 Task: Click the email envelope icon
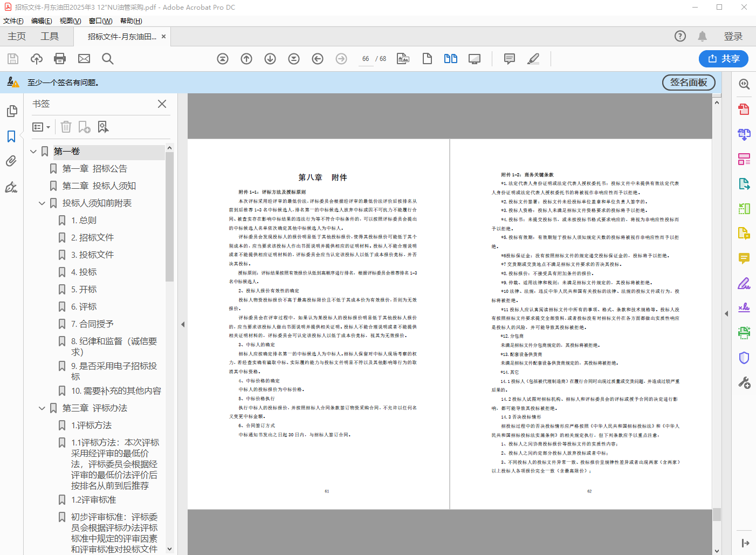click(x=84, y=59)
